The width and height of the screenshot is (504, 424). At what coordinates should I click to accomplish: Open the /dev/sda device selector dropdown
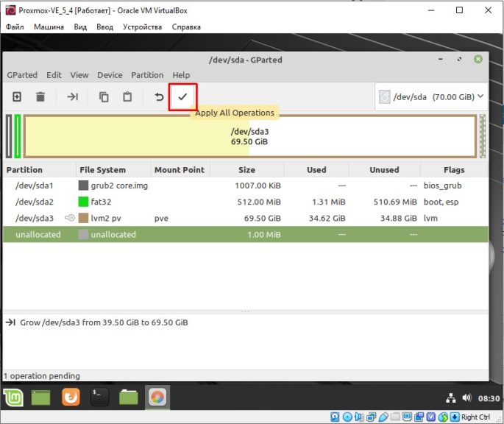click(x=431, y=97)
